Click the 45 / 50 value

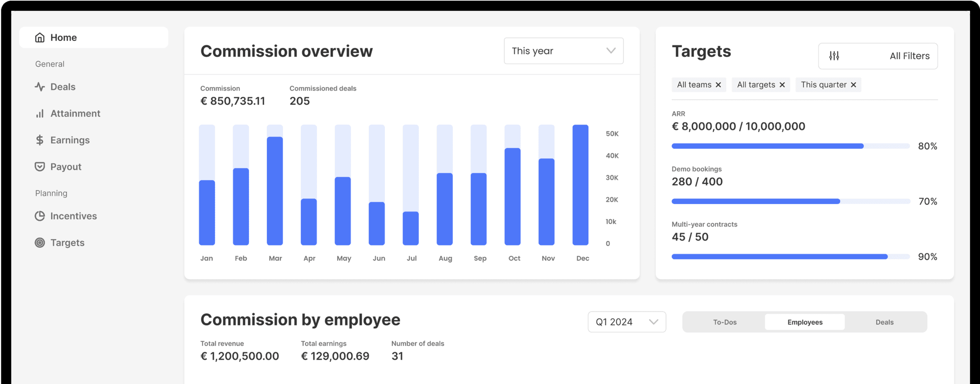click(x=690, y=237)
